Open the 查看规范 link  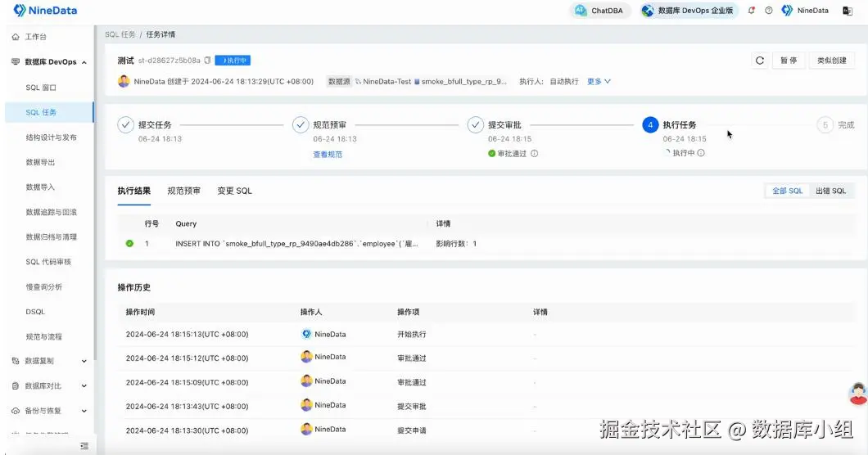point(328,155)
